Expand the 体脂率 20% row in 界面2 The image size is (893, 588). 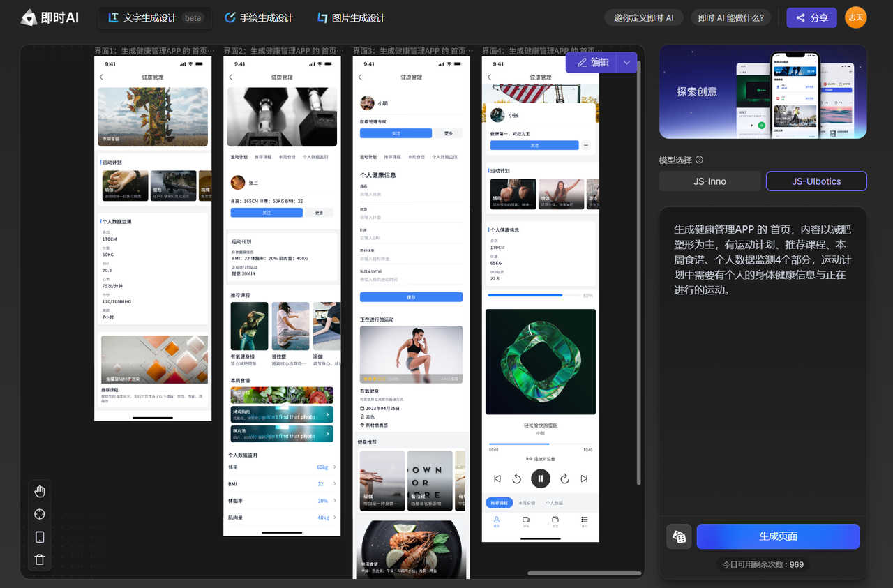282,501
